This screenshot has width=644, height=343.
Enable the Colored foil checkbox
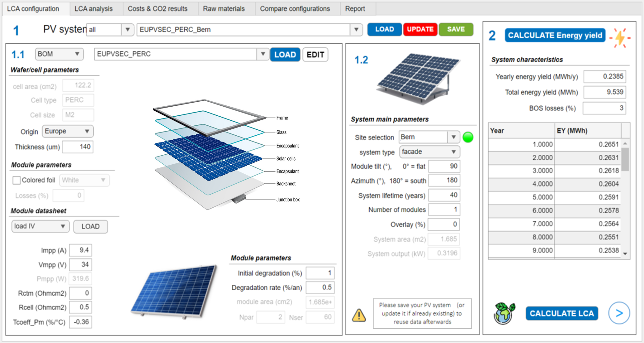click(16, 180)
